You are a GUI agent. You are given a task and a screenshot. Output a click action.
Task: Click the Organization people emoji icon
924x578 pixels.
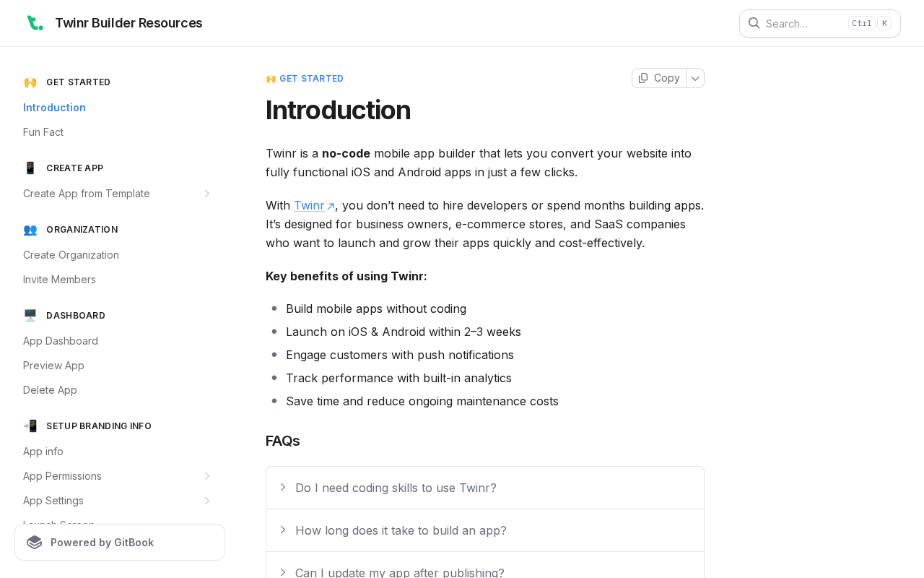[x=30, y=230]
